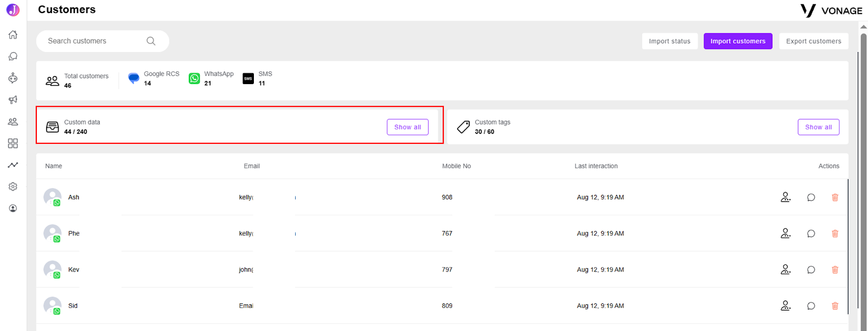Click mobile number 767
This screenshot has height=331, width=868.
coord(447,233)
